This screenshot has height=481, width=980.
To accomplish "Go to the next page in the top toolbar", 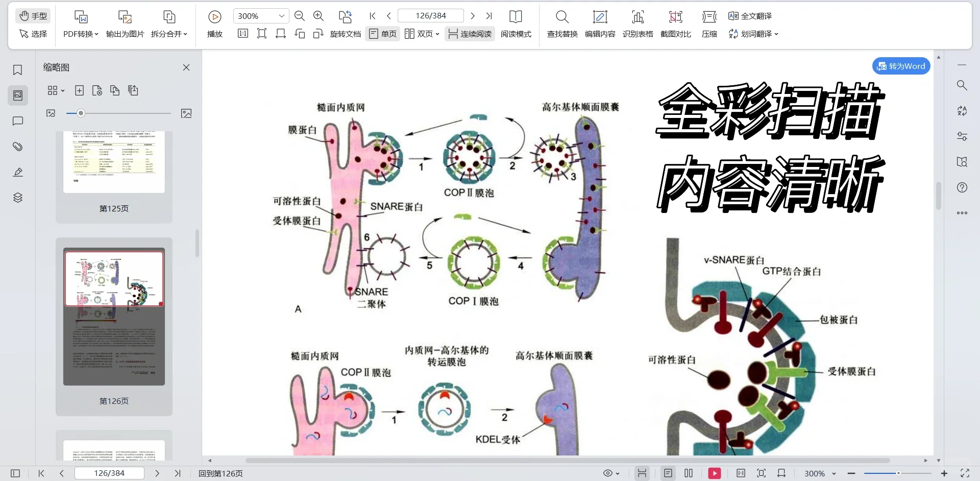I will pyautogui.click(x=473, y=16).
